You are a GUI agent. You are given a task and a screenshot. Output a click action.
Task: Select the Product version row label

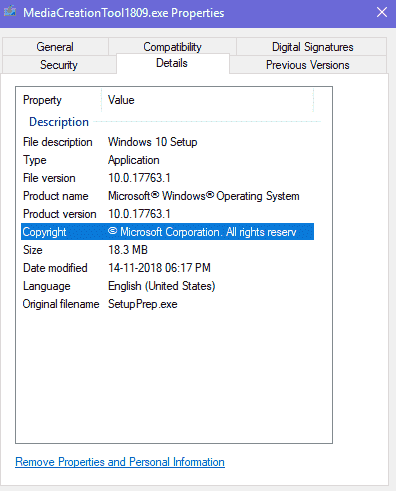tap(60, 214)
